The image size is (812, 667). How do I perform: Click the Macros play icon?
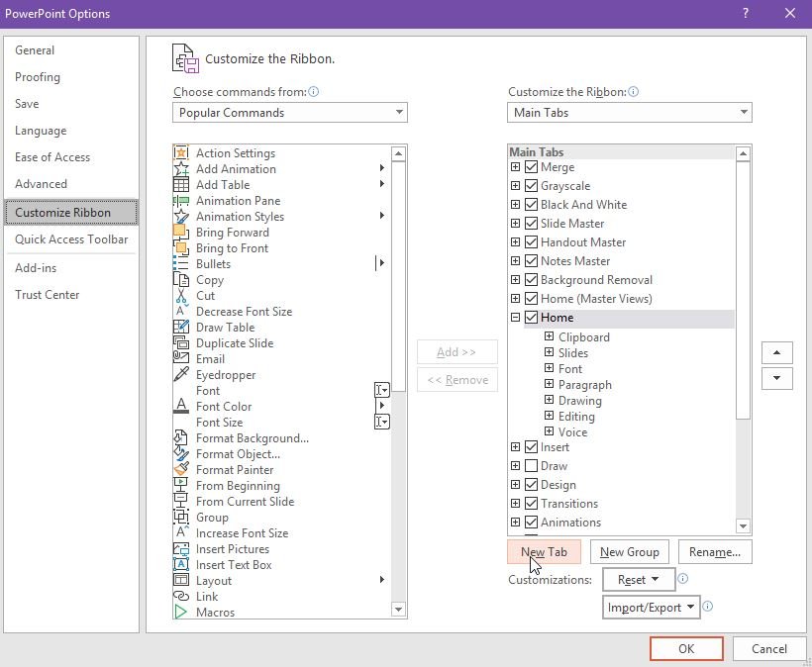181,613
